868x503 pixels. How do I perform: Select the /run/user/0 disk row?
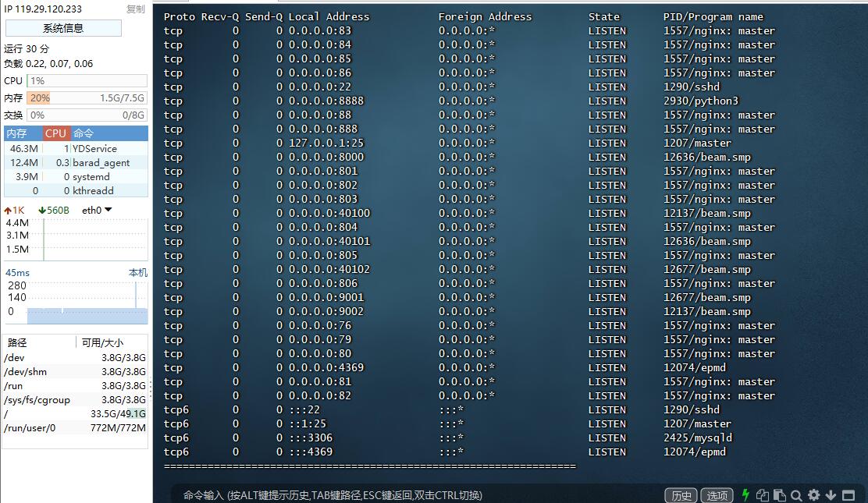click(x=75, y=427)
